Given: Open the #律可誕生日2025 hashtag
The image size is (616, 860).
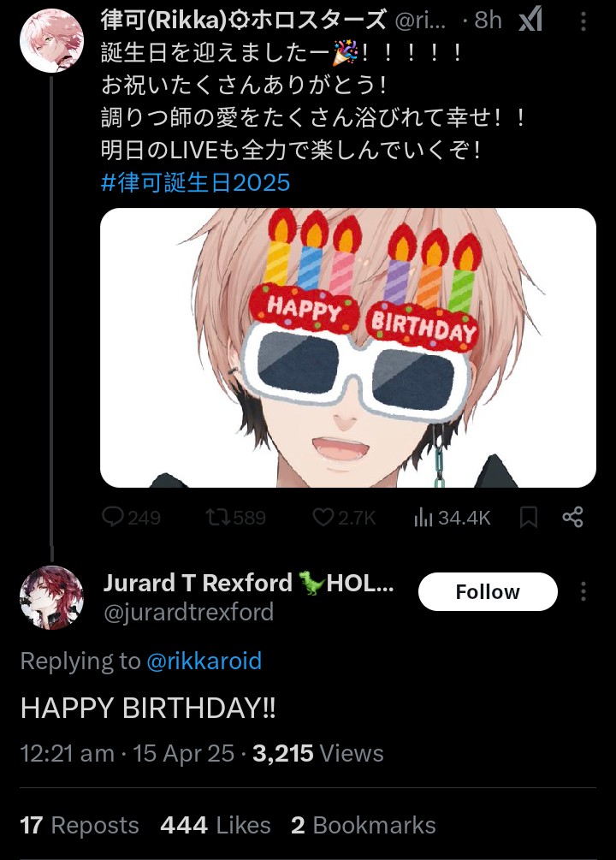Looking at the screenshot, I should coord(195,182).
